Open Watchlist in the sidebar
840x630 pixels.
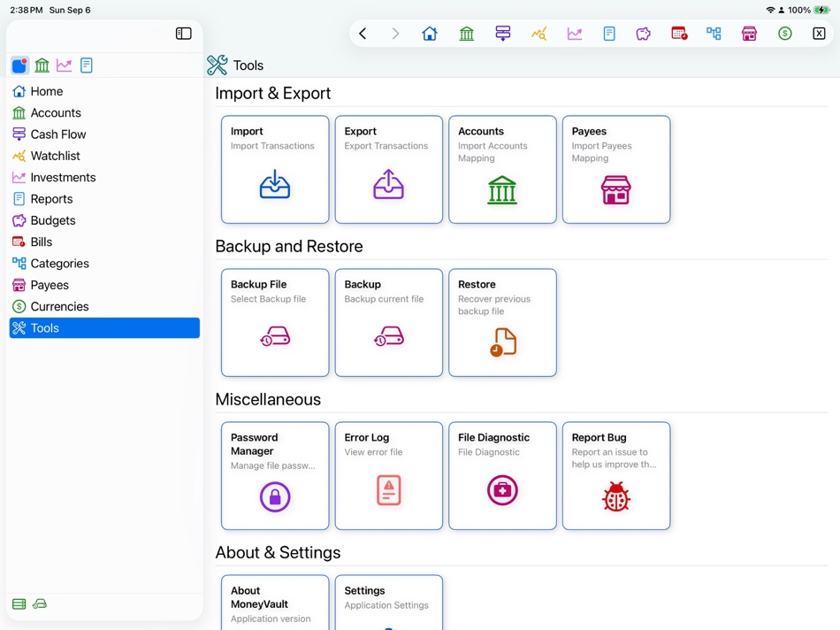point(104,156)
